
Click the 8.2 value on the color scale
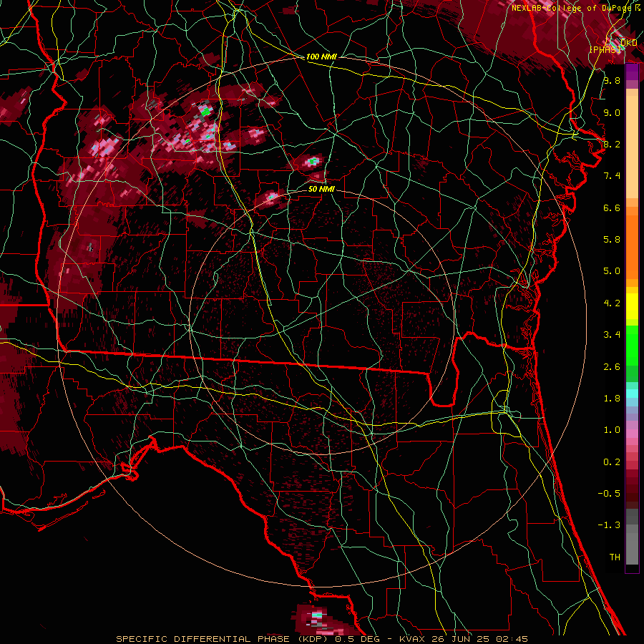(x=612, y=144)
